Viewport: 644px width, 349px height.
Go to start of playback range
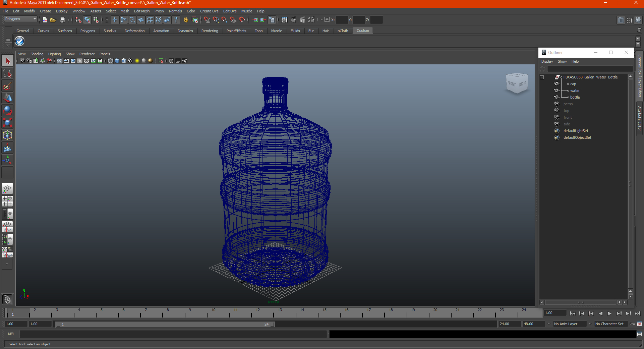pyautogui.click(x=572, y=313)
